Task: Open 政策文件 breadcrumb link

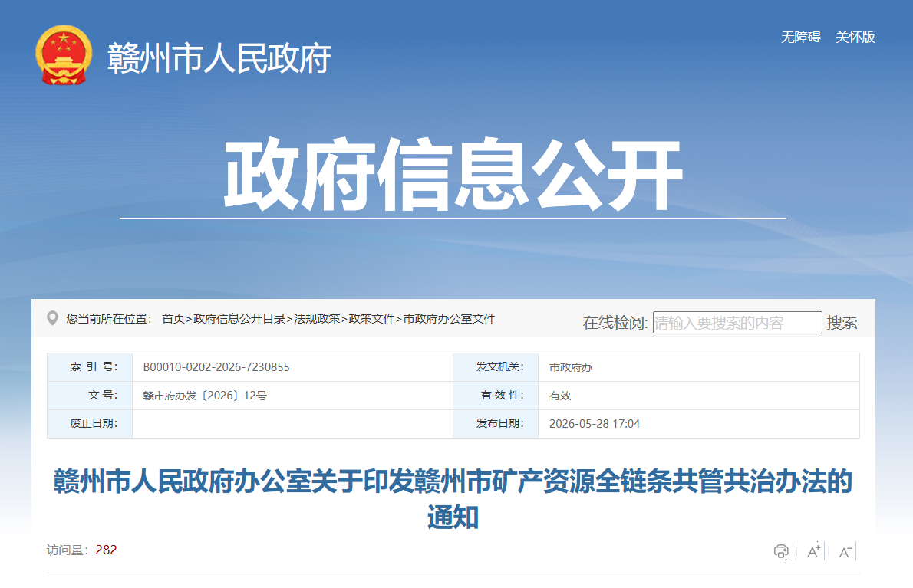Action: click(371, 319)
